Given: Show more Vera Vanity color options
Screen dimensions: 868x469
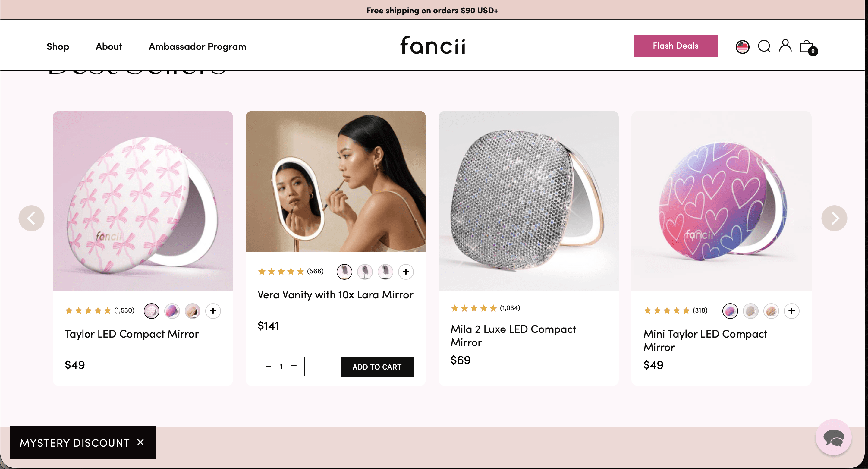Looking at the screenshot, I should 406,272.
